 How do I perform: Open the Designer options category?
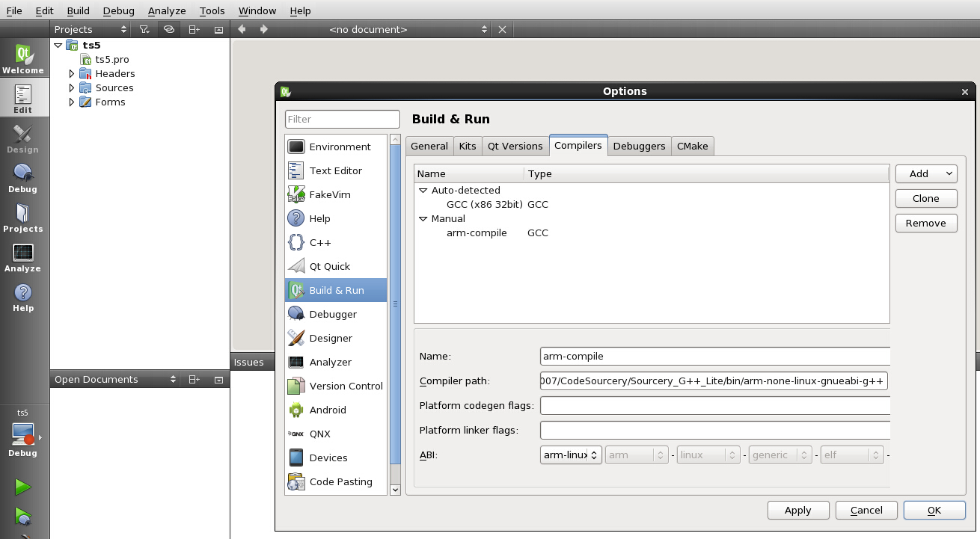pos(330,338)
